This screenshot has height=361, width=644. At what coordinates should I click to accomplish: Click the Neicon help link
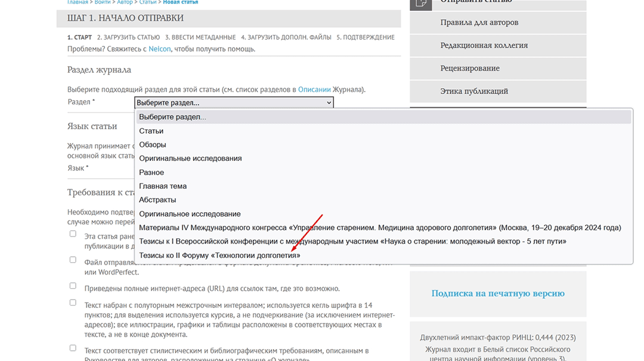coord(159,49)
